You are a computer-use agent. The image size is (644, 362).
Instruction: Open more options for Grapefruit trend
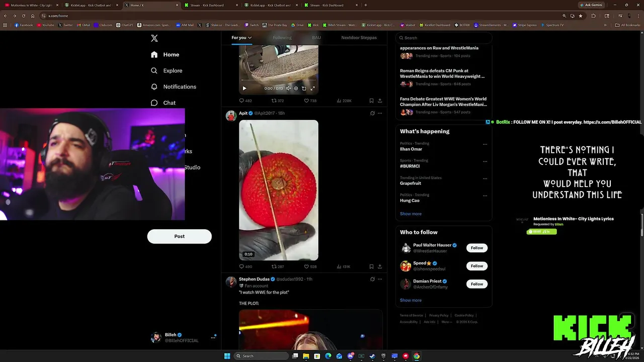click(x=485, y=178)
